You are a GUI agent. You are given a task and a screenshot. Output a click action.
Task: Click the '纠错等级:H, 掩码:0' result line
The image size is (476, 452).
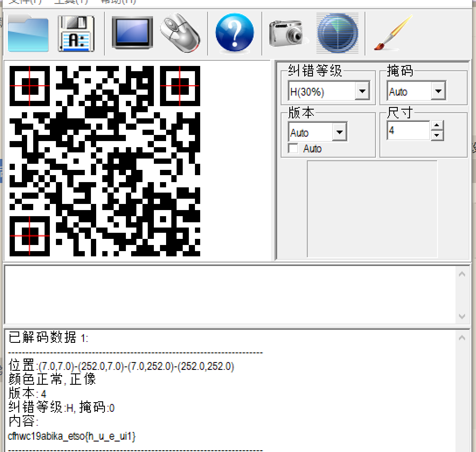tap(62, 407)
